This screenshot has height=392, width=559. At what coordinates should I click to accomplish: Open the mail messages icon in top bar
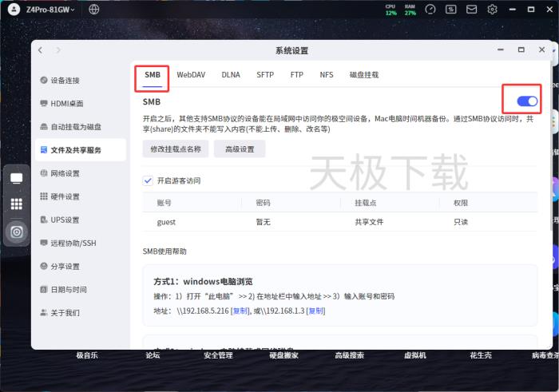(472, 10)
